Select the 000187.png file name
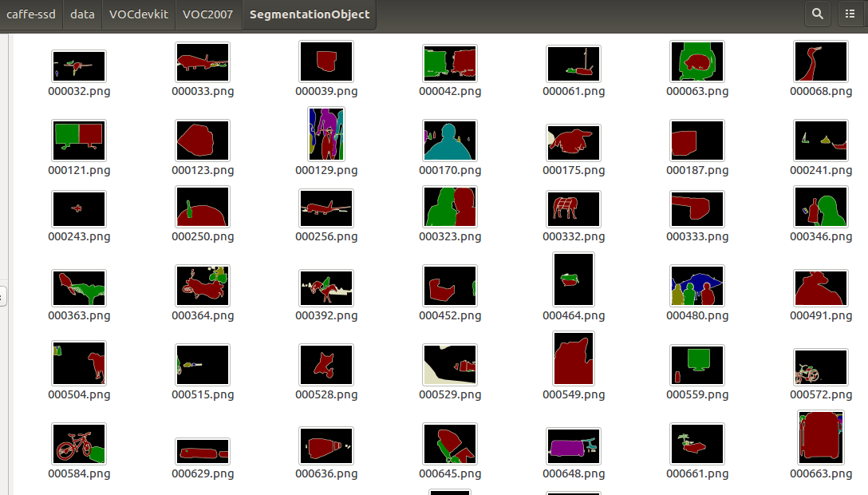868x495 pixels. (x=697, y=171)
